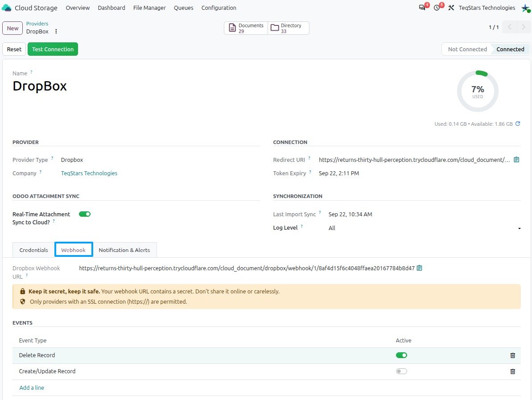The height and width of the screenshot is (400, 532).
Task: Select the Delete Record event row
Action: click(x=267, y=355)
